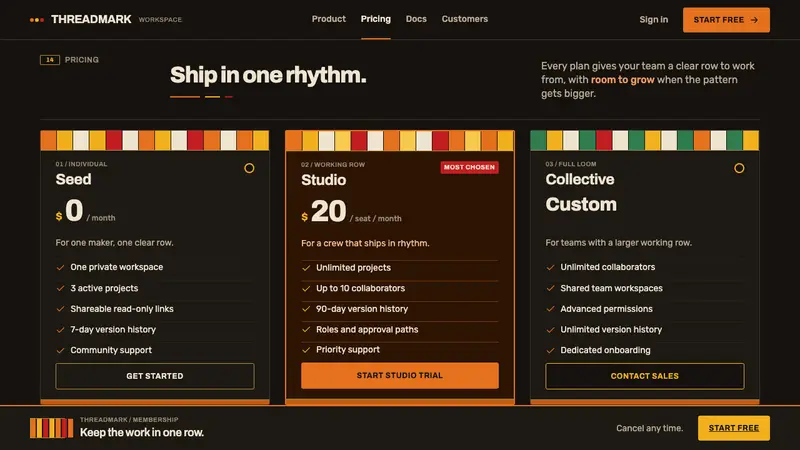Click the highlighted room to grow text
Screen dimensions: 800x450
pyautogui.click(x=622, y=80)
